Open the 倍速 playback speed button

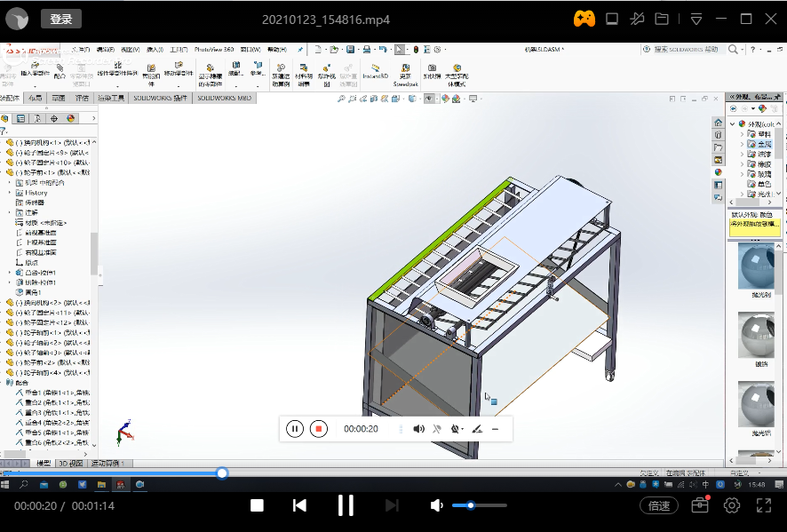pyautogui.click(x=659, y=505)
